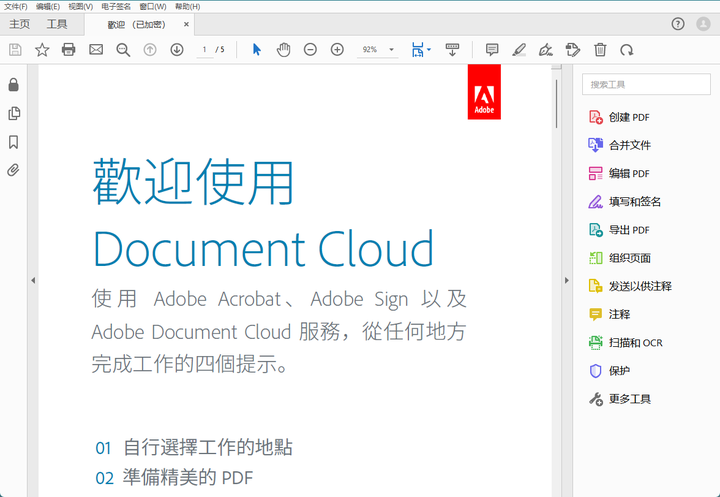Collapse the left navigation pane arrow
This screenshot has width=720, height=497.
pyautogui.click(x=33, y=280)
